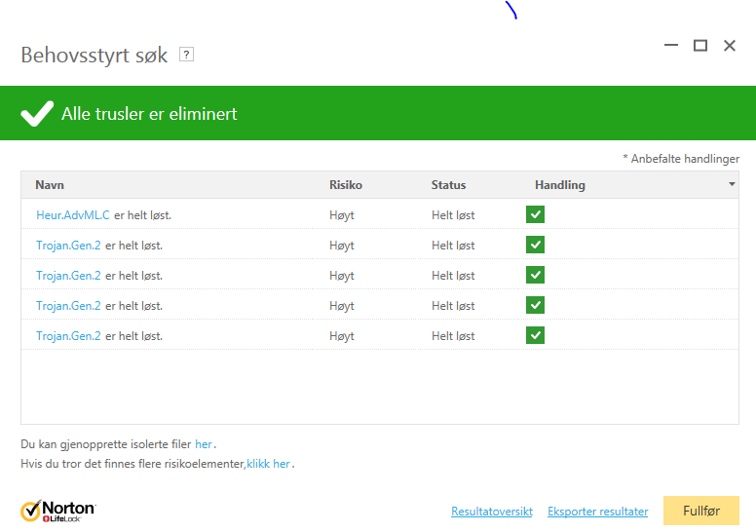The width and height of the screenshot is (756, 532).
Task: Sort by the Status column header
Action: [x=448, y=185]
